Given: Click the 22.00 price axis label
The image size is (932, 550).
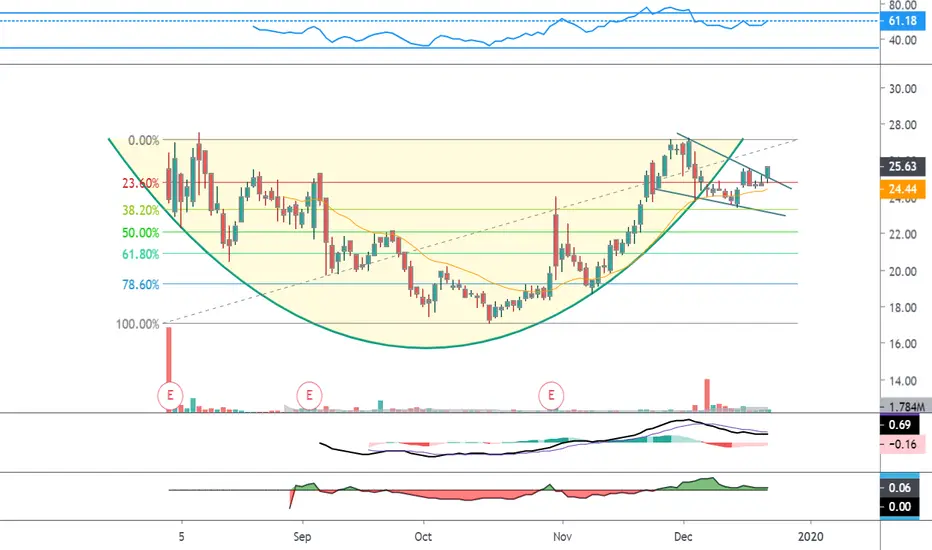Looking at the screenshot, I should [902, 234].
